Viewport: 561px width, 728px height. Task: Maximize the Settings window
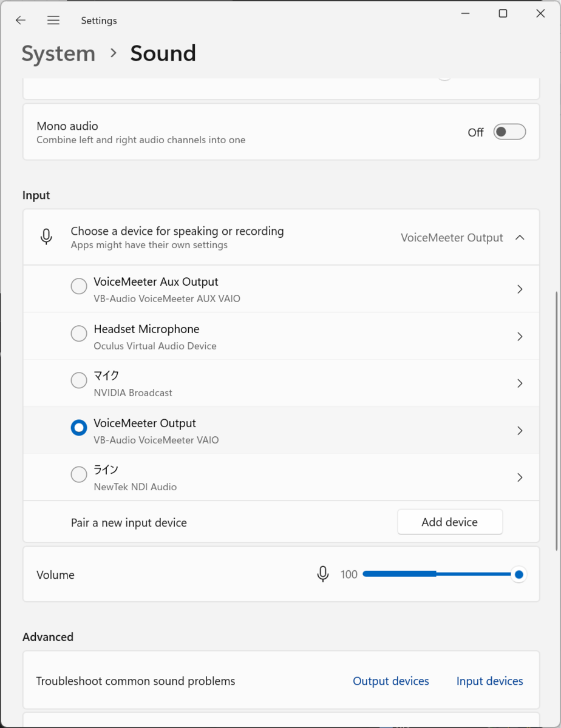503,13
